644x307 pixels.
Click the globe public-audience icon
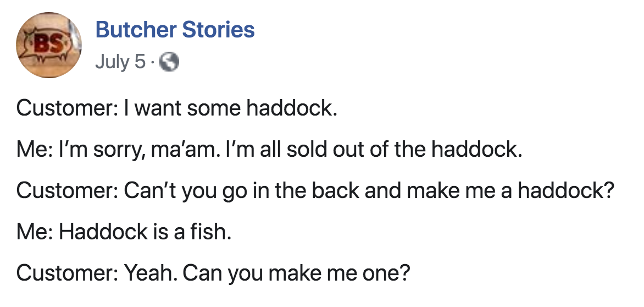coord(170,63)
